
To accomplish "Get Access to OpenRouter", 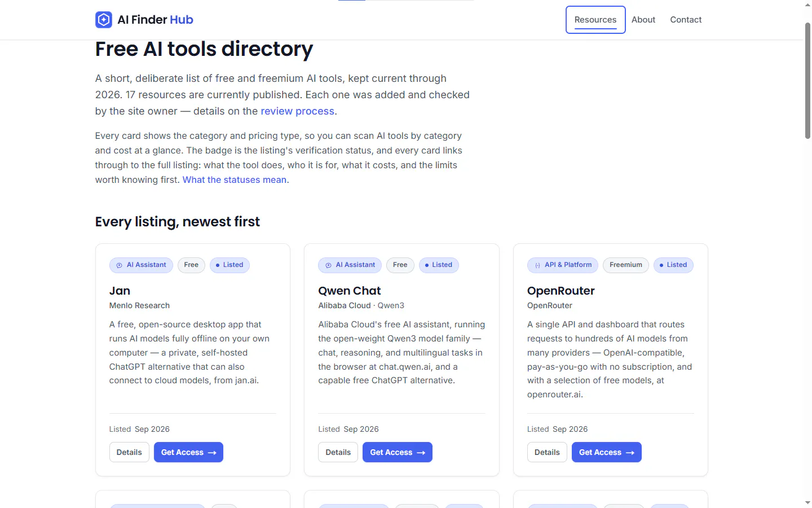I will tap(607, 452).
